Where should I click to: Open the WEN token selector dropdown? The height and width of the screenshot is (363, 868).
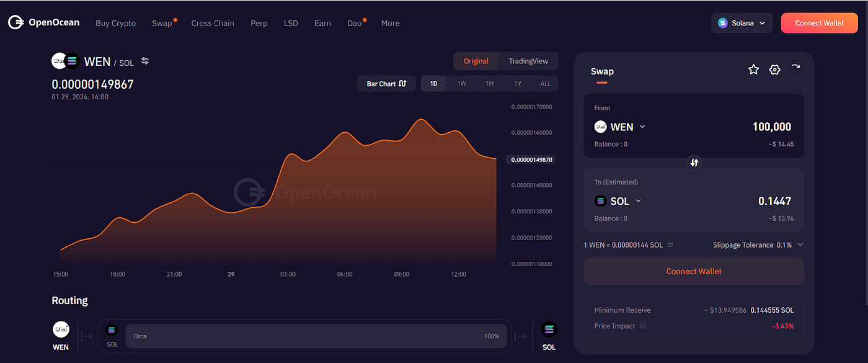[620, 127]
